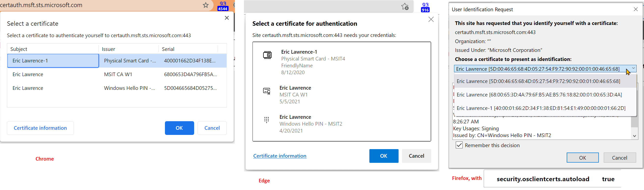Viewport: 644px width, 190px height.
Task: Choose the Eric Lawrence [68:00:65:3D…] option in the Firefox list
Action: pos(545,95)
